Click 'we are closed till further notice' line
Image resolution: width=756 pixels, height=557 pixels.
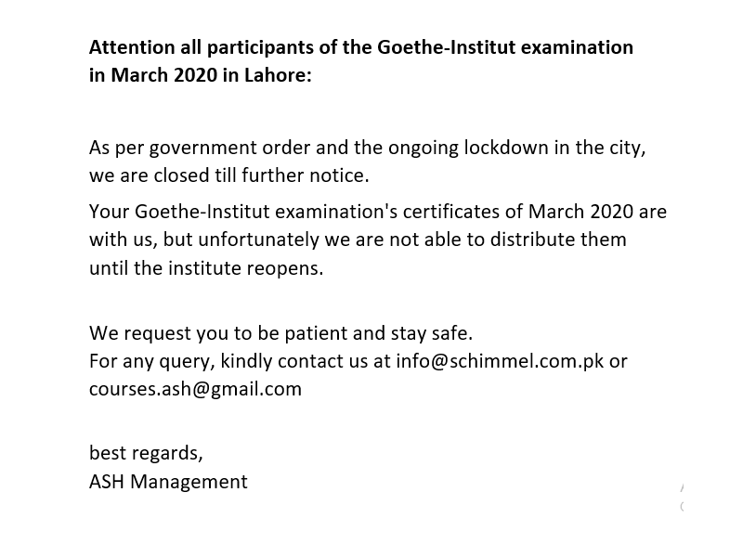click(228, 175)
